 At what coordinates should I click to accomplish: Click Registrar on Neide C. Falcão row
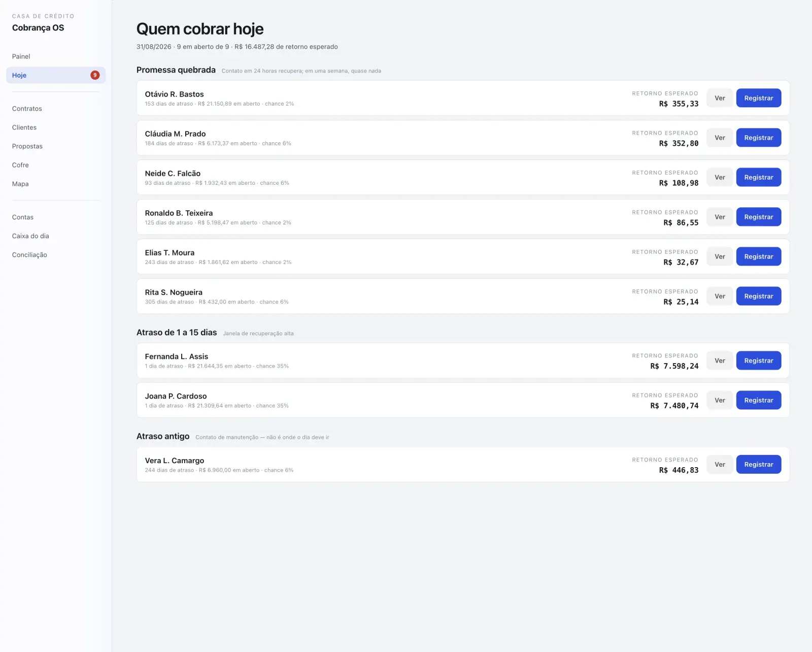759,177
